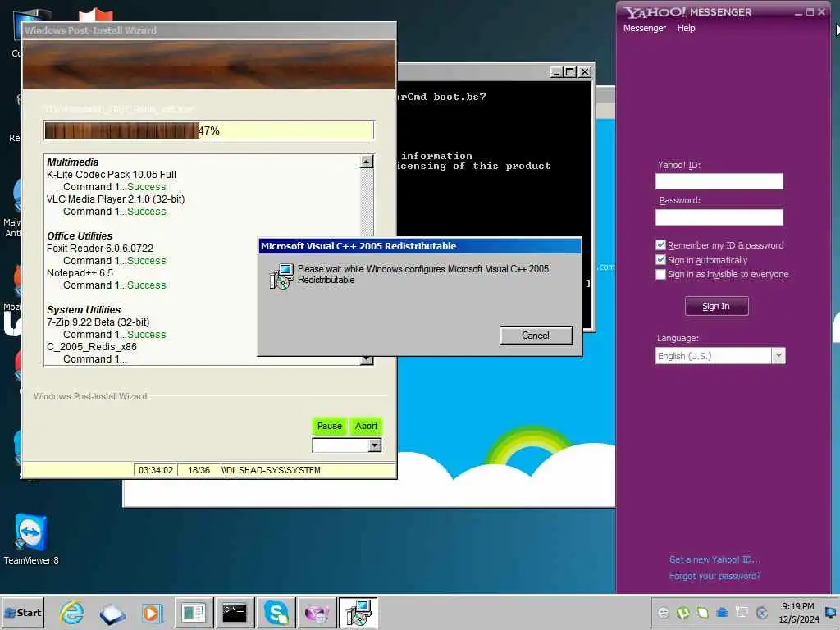Cancel the Visual C++ 2005 Redistributable setup
Image resolution: width=840 pixels, height=630 pixels.
[x=536, y=336]
